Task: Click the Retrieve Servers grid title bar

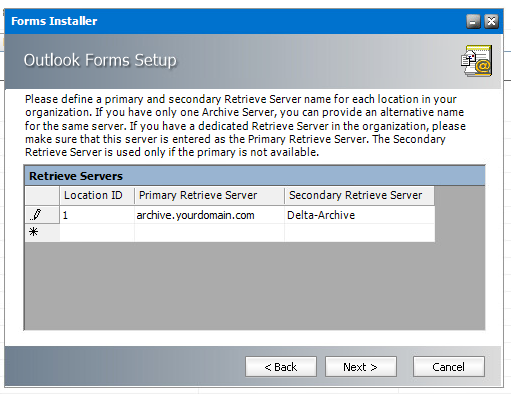Action: [255, 176]
